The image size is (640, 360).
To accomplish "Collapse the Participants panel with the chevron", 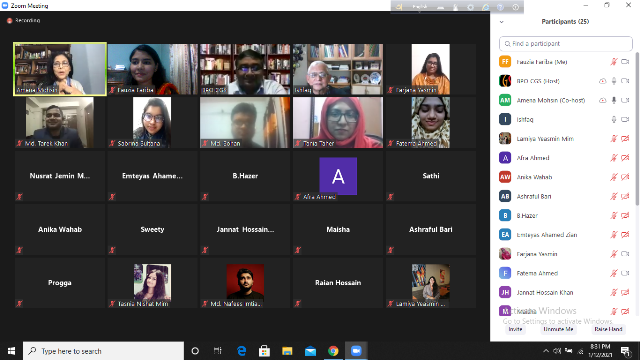I will 502,22.
